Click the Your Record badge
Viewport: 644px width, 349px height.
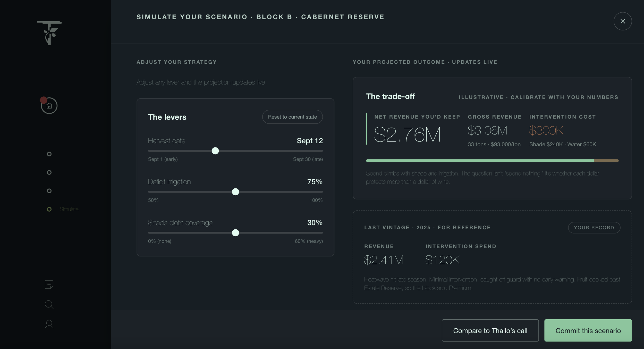594,228
